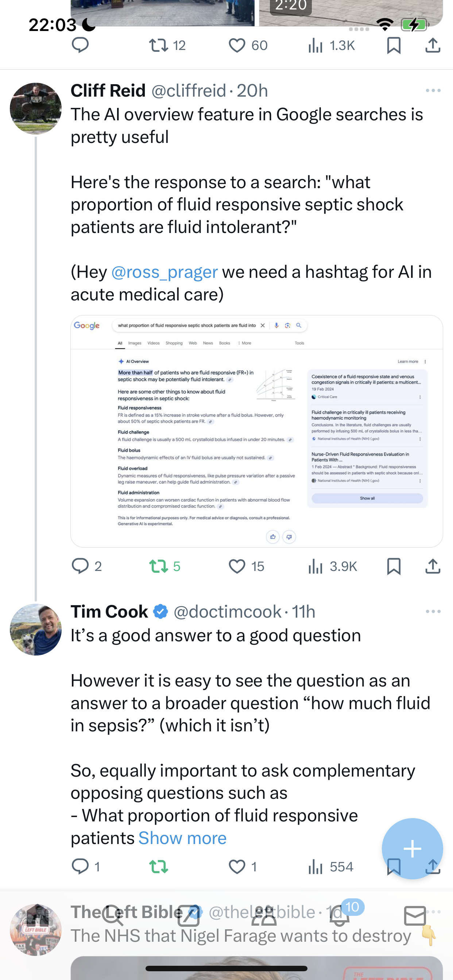This screenshot has height=980, width=453.
Task: Open the Search tab in bottom bar
Action: click(113, 915)
